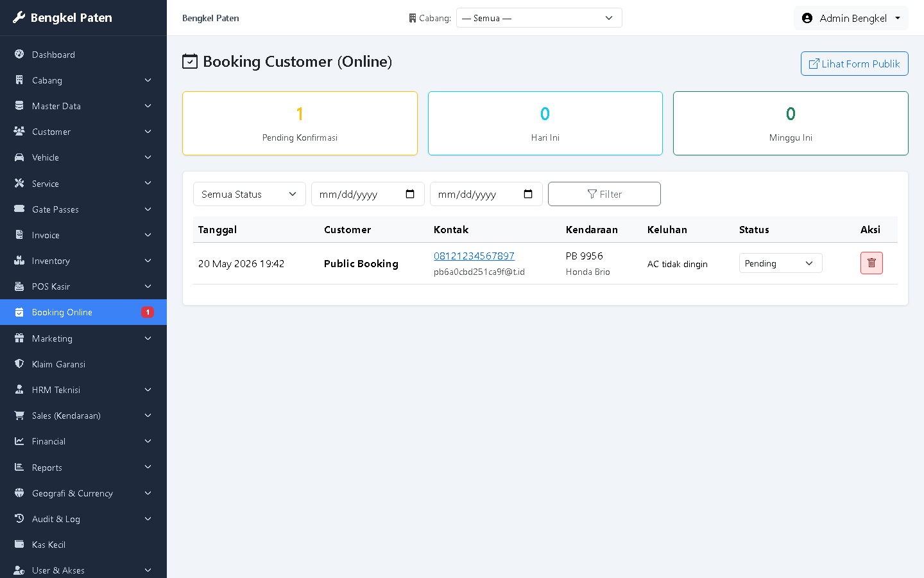The image size is (924, 578).
Task: Open calendar picker of first date field
Action: point(410,194)
